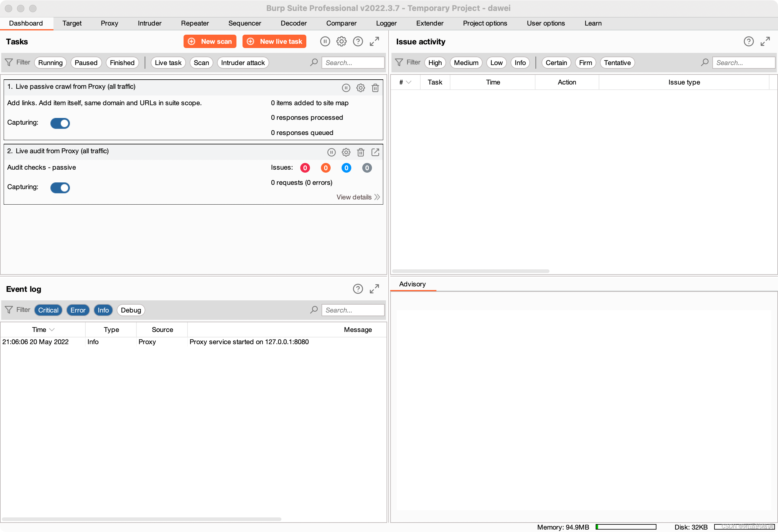Screen dimensions: 778x532
Task: Click the Tasks search input field
Action: 353,63
